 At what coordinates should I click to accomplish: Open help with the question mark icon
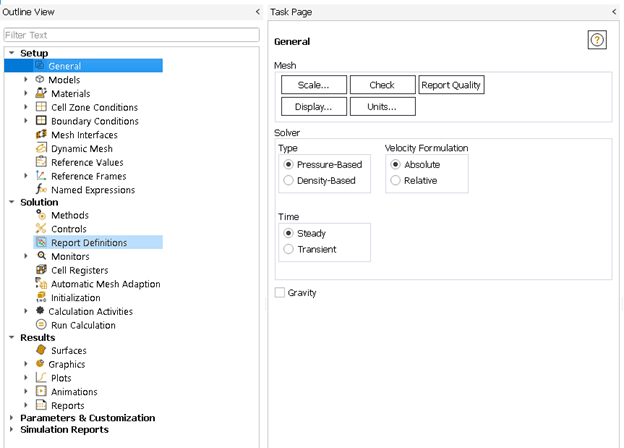point(597,40)
